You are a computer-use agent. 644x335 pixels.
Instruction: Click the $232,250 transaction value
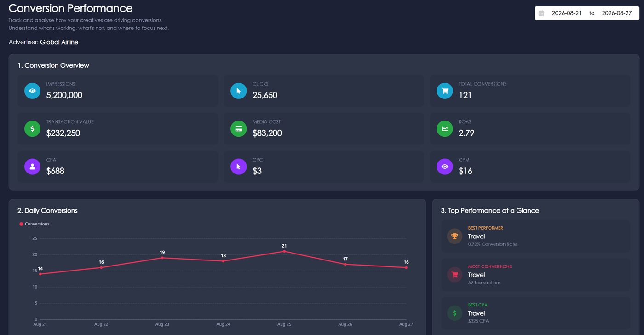63,133
